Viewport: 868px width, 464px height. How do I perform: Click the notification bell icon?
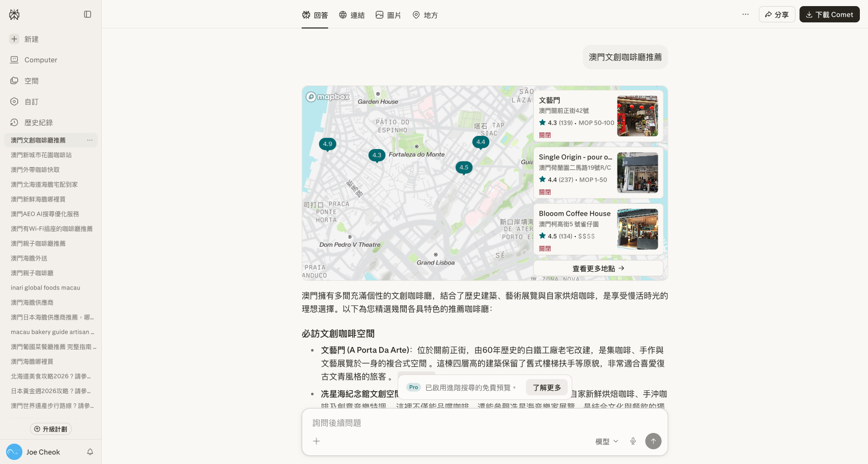pyautogui.click(x=90, y=452)
